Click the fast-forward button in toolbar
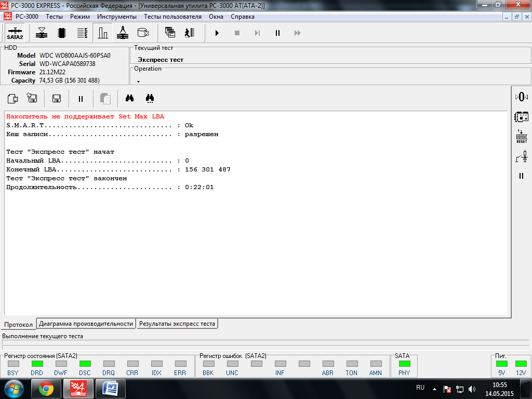 pyautogui.click(x=298, y=33)
